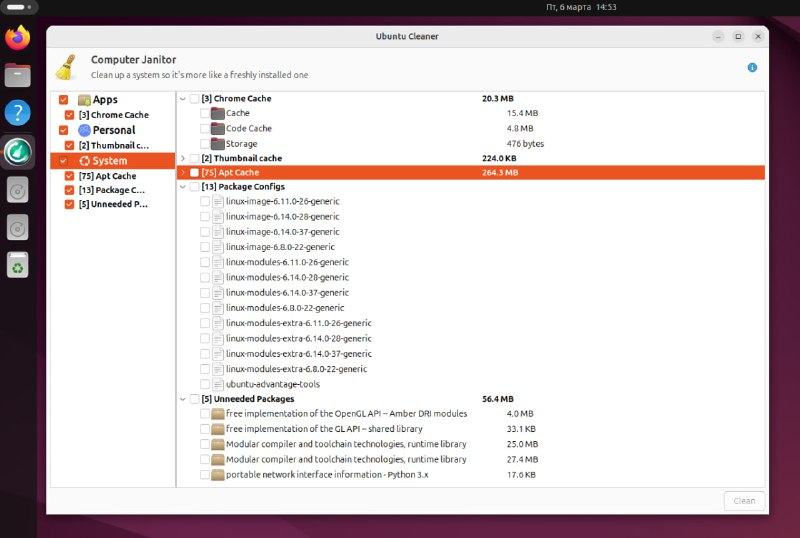This screenshot has width=800, height=538.
Task: Collapse the [3] Chrome Cache group
Action: pos(183,99)
